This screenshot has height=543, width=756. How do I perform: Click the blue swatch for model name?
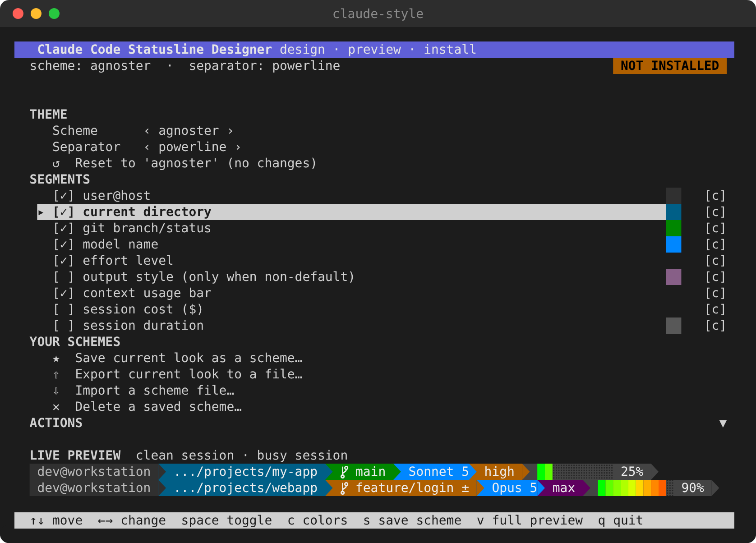673,244
